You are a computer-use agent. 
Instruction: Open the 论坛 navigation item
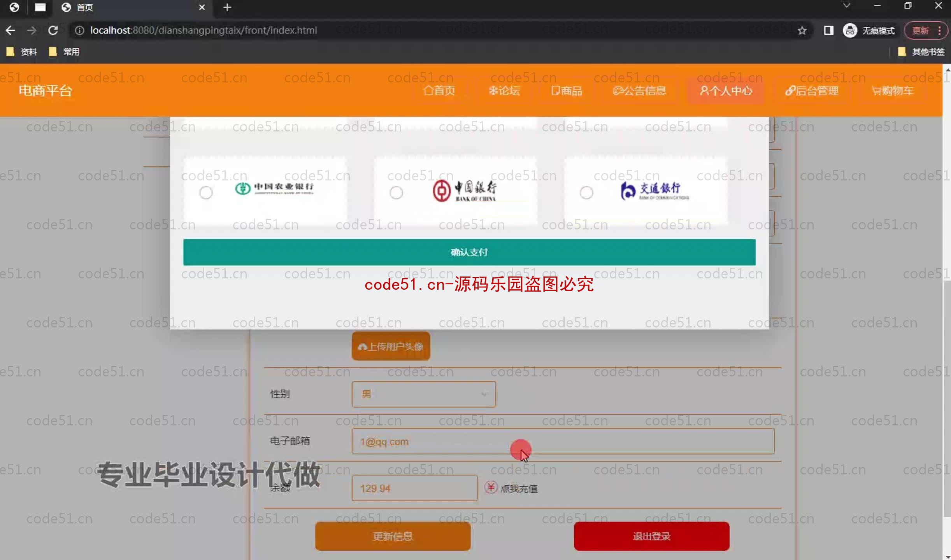point(504,91)
